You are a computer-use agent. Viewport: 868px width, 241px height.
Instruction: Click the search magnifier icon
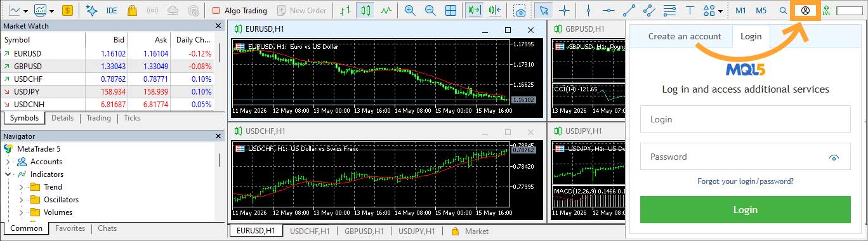pos(784,10)
